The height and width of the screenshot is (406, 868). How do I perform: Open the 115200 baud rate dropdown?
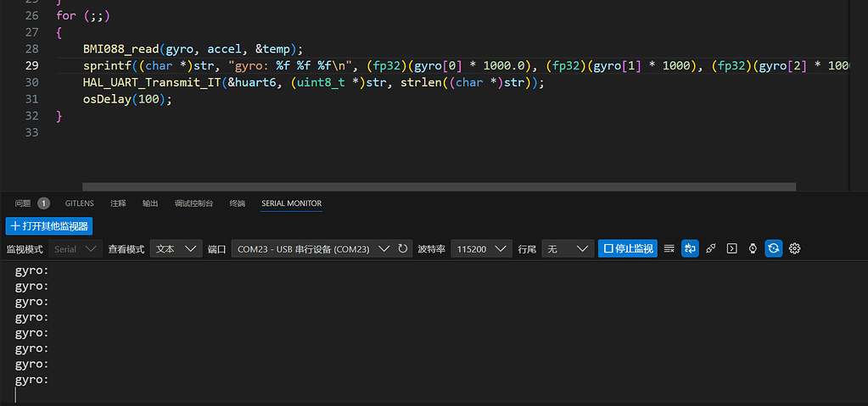[x=481, y=248]
